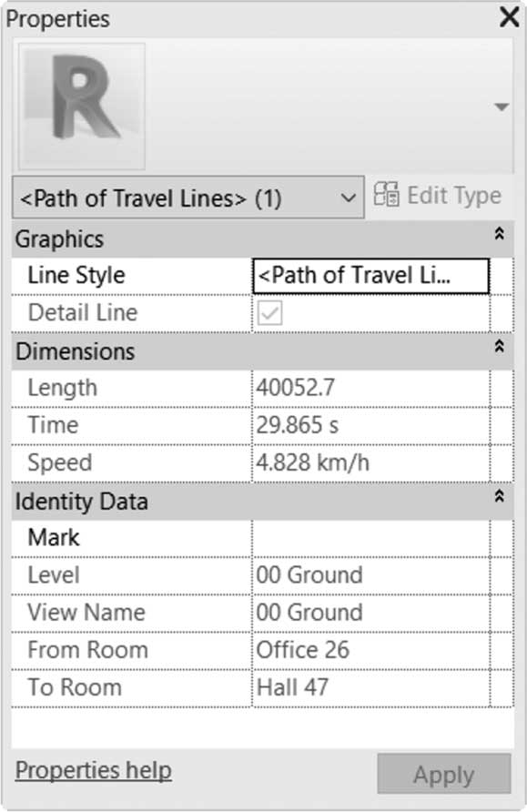This screenshot has height=812, width=527.
Task: Select the Mark parameter label
Action: pyautogui.click(x=54, y=537)
